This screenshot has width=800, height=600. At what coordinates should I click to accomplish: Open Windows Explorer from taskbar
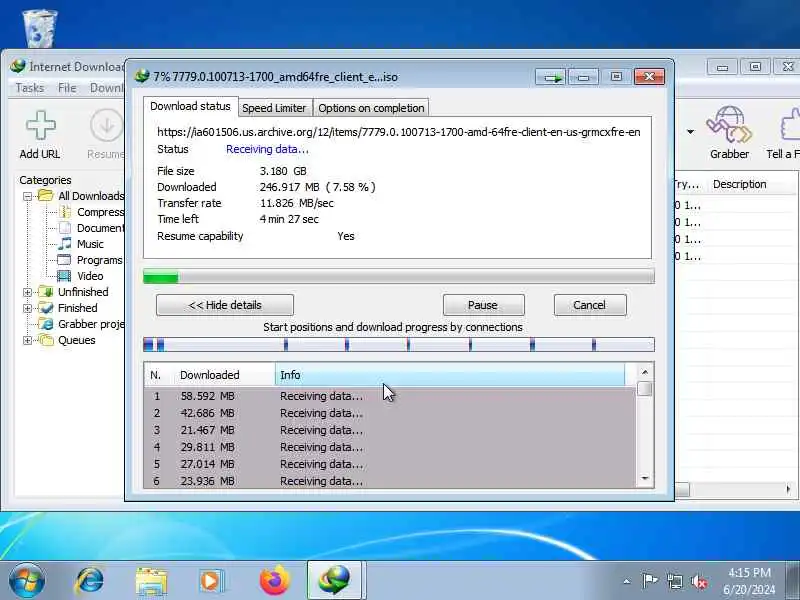(151, 582)
